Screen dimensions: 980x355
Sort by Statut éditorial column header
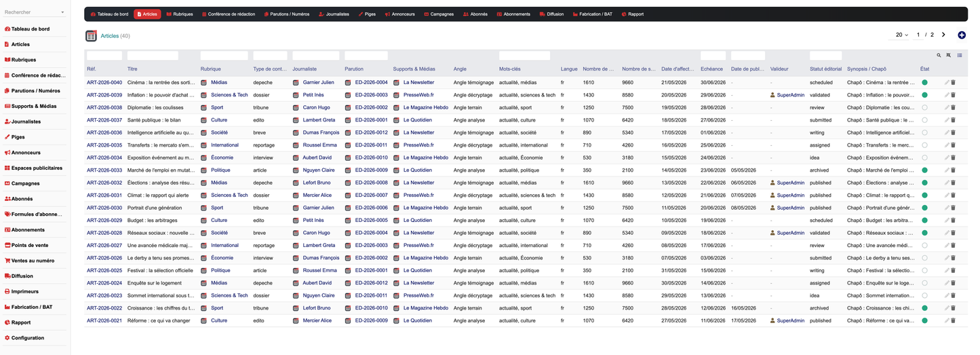coord(826,69)
